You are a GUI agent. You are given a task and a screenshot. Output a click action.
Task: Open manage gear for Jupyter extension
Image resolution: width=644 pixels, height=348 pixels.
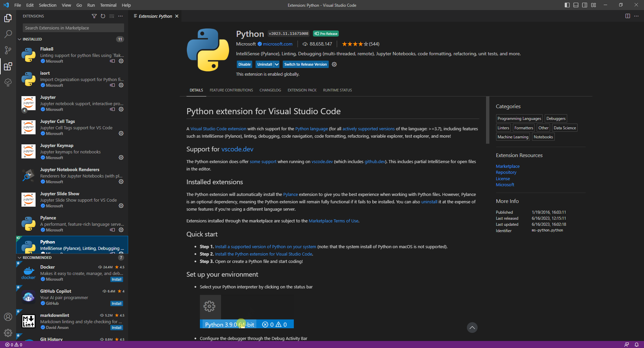coord(121,109)
